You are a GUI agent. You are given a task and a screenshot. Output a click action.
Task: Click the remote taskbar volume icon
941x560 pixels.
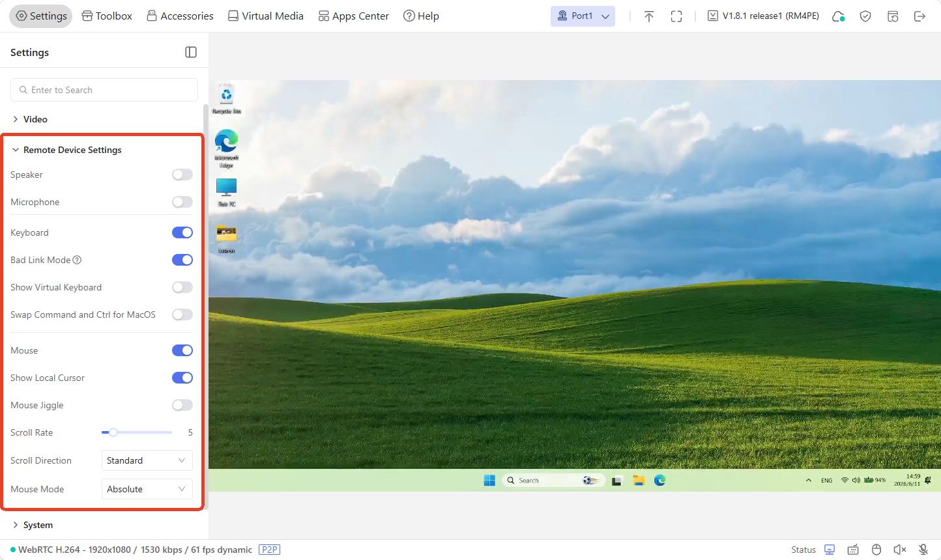coord(856,481)
